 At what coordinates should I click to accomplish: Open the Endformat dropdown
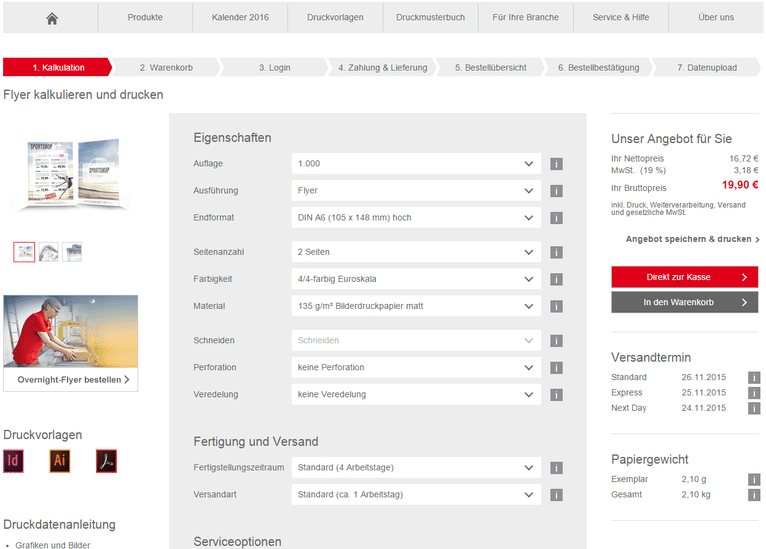pyautogui.click(x=416, y=218)
